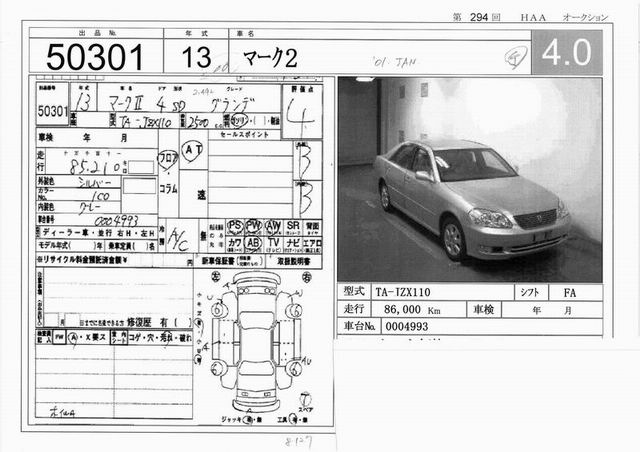Screen dimensions: 640x452
Task: Select printed chassis number 0004993 beside 車台No.
Action: [x=407, y=327]
